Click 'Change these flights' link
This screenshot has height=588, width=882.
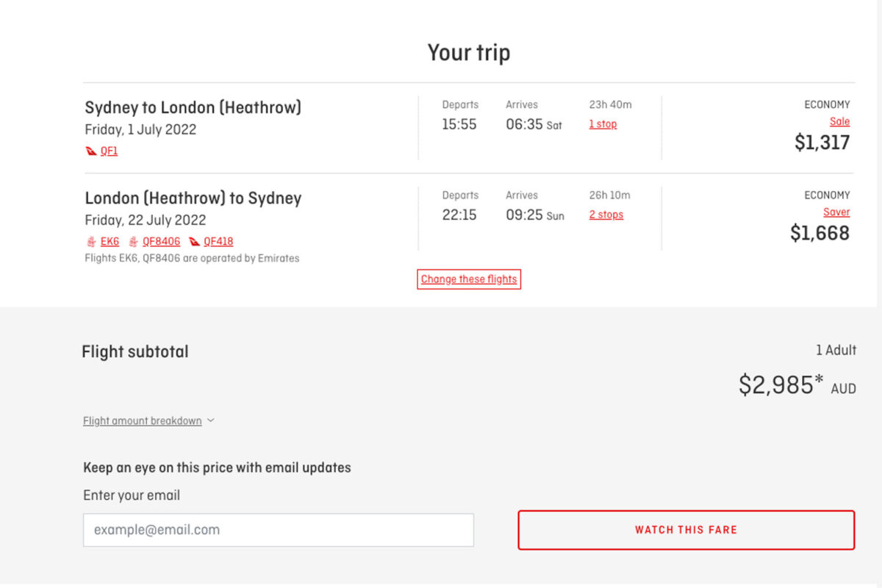tap(469, 279)
